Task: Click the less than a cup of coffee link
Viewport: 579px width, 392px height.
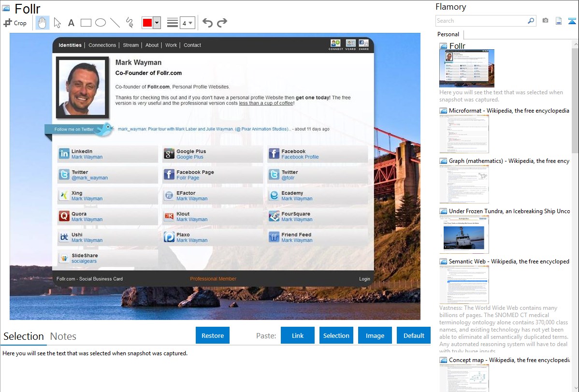Action: coord(266,103)
